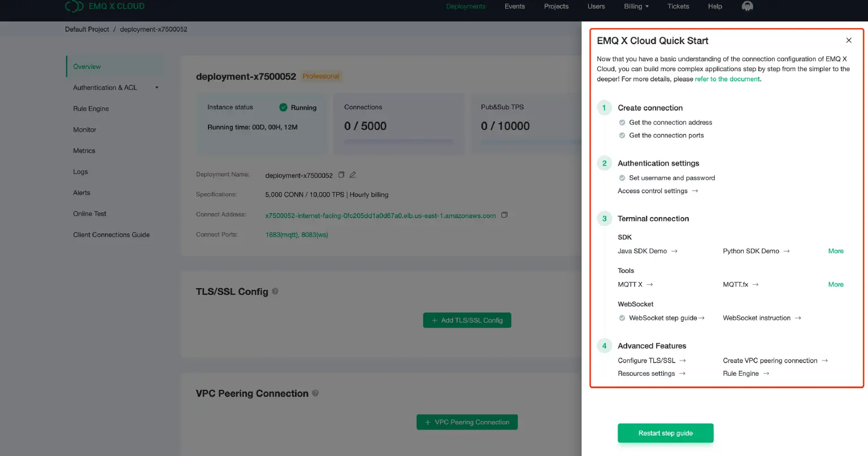
Task: Check the 'Set username and password' step
Action: 622,178
